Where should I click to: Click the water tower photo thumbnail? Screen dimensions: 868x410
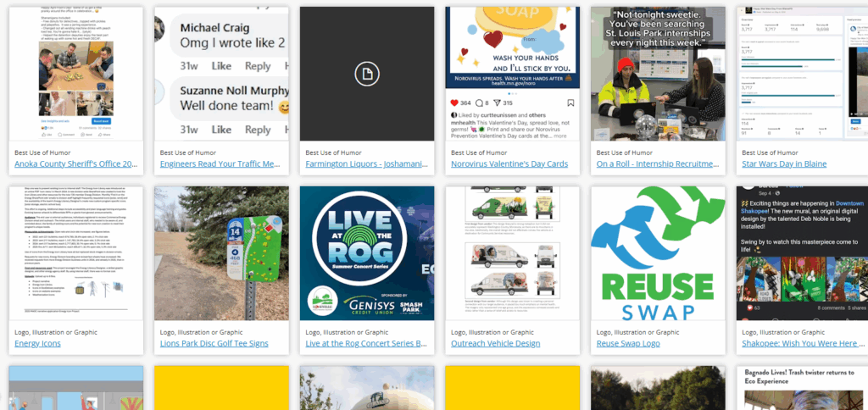pyautogui.click(x=367, y=388)
